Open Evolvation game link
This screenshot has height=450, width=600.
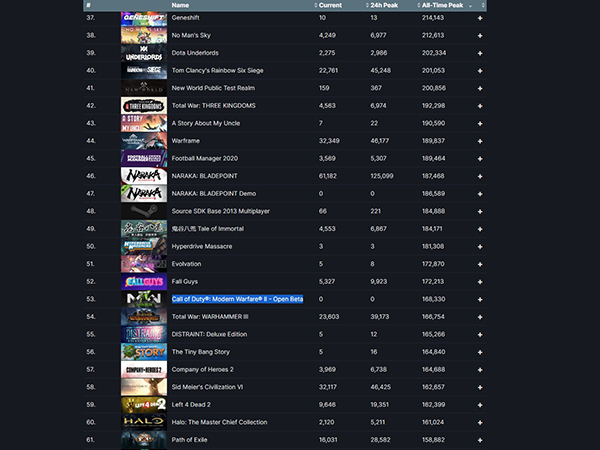[x=186, y=264]
